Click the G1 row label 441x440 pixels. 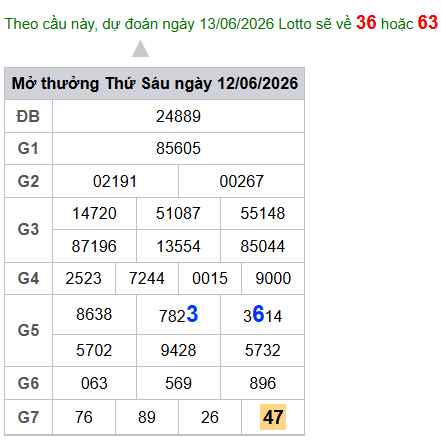click(x=28, y=148)
